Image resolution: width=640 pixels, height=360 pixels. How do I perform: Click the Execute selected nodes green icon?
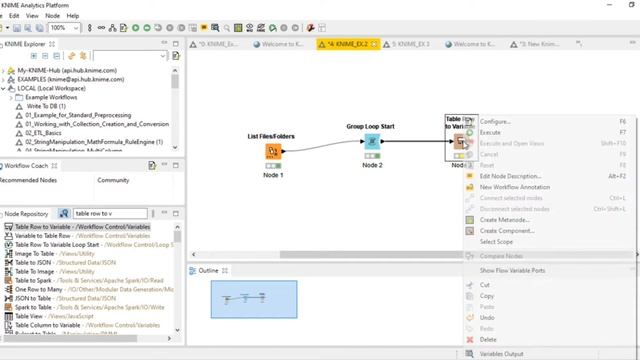point(136,28)
